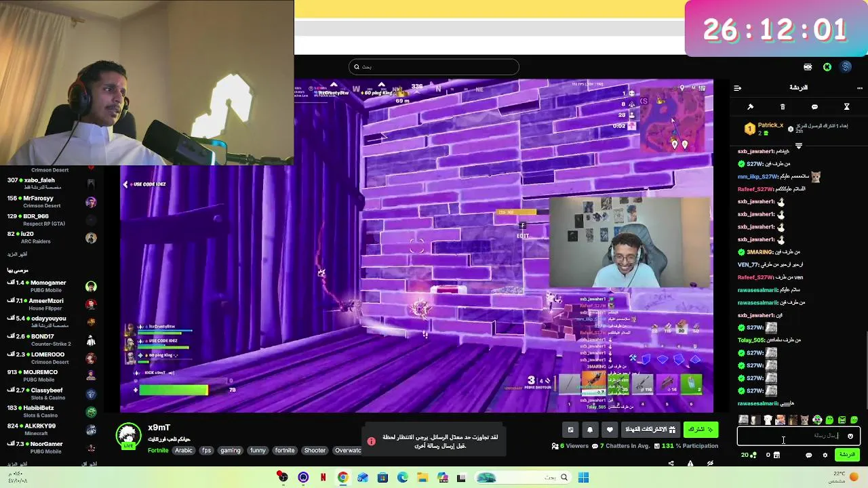Open BOND17 Counter-Strike 2 channel
The image size is (868, 488).
(52, 340)
